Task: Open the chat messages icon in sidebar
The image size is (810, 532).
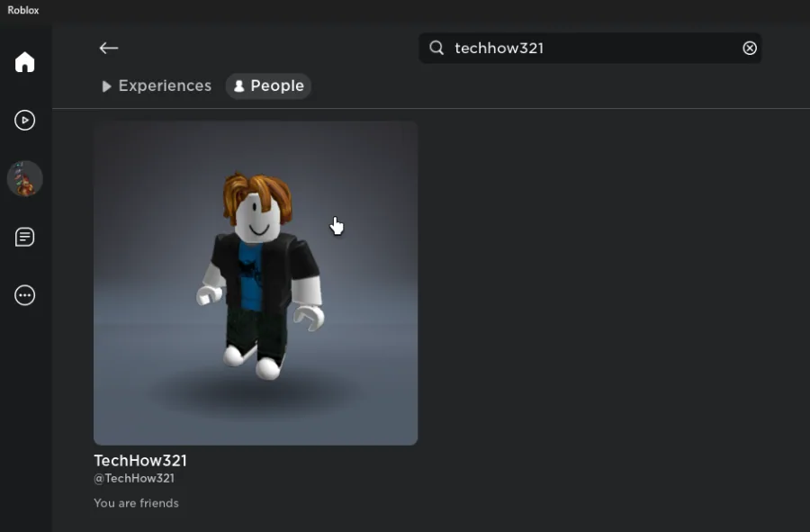Action: tap(25, 237)
